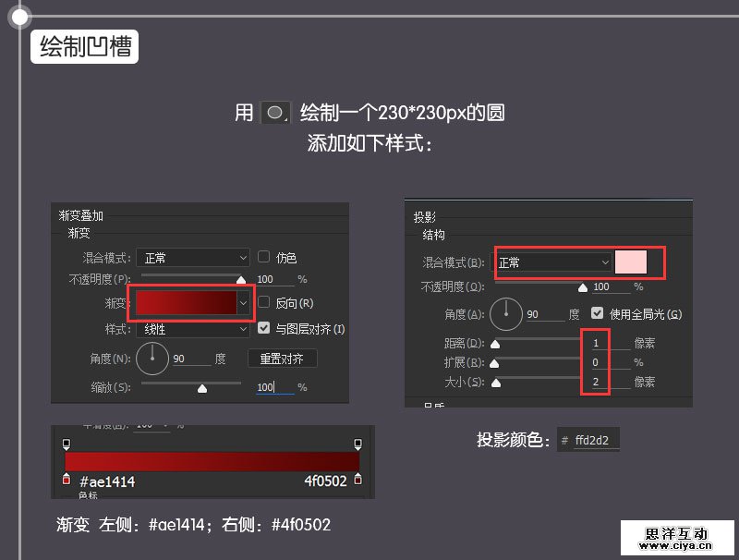This screenshot has width=739, height=560.
Task: Select the right color stop 4f0502
Action: point(357,480)
